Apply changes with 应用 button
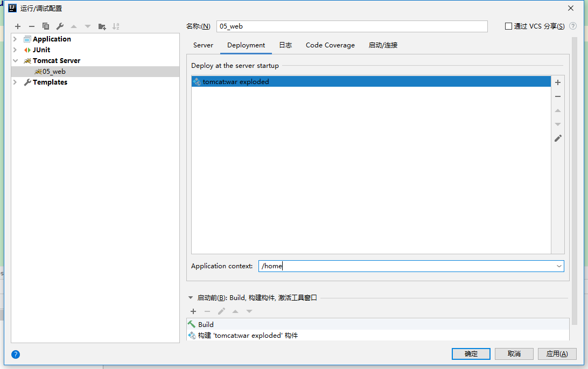This screenshot has height=369, width=588. tap(557, 353)
